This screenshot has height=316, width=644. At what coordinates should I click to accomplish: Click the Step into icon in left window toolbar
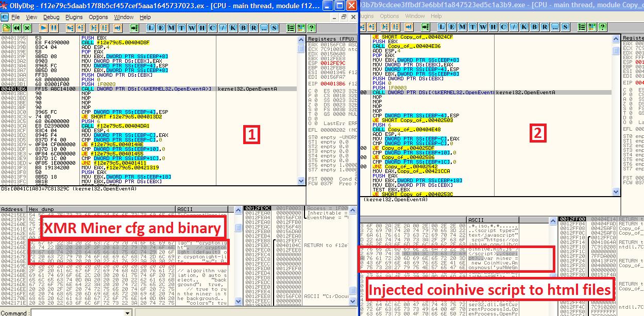point(70,27)
